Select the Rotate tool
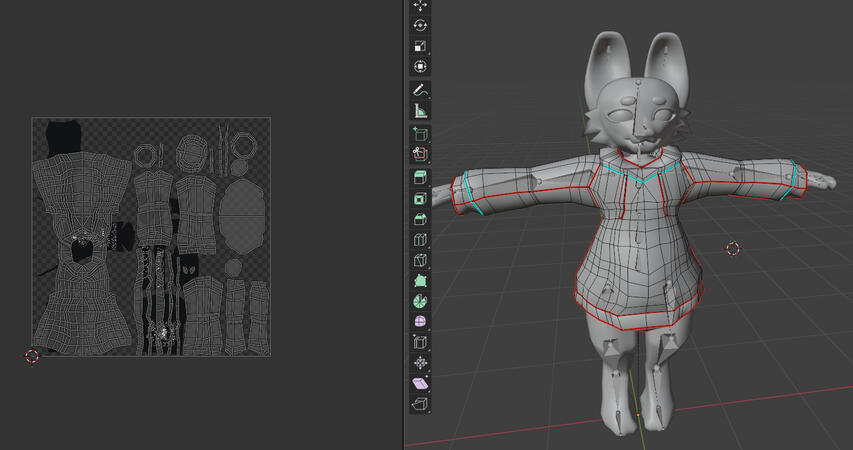 coord(420,26)
